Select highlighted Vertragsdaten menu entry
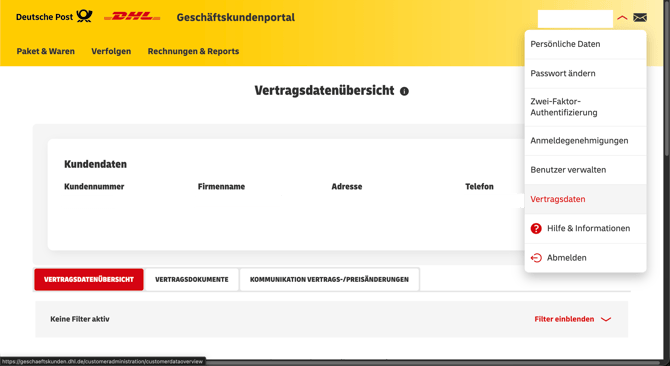The image size is (670, 366). point(585,199)
